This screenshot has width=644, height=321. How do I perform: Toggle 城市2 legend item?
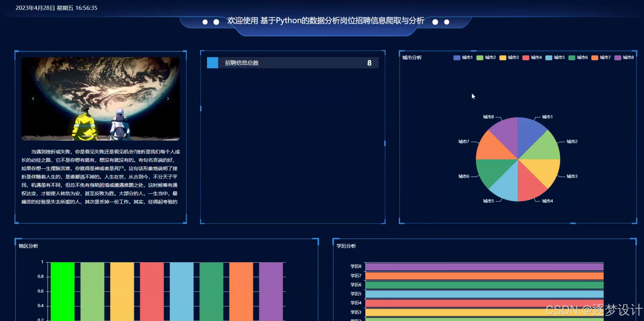pos(486,58)
